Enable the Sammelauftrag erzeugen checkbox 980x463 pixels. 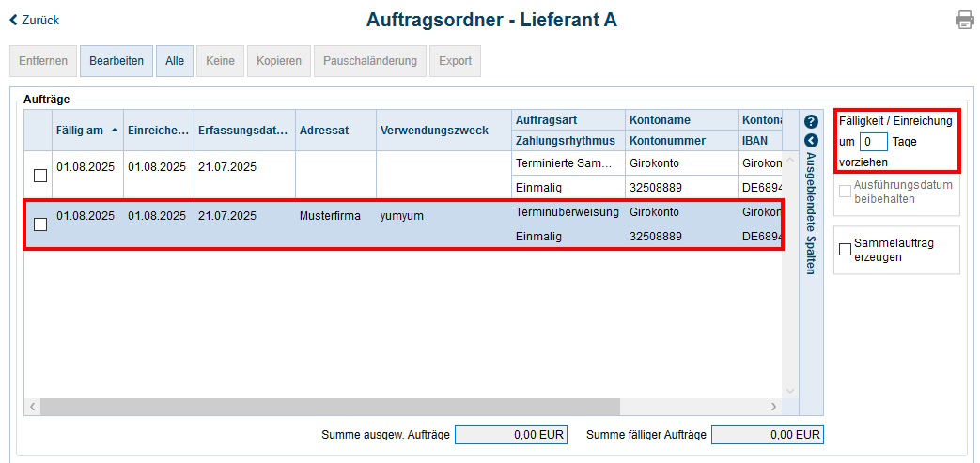point(845,250)
